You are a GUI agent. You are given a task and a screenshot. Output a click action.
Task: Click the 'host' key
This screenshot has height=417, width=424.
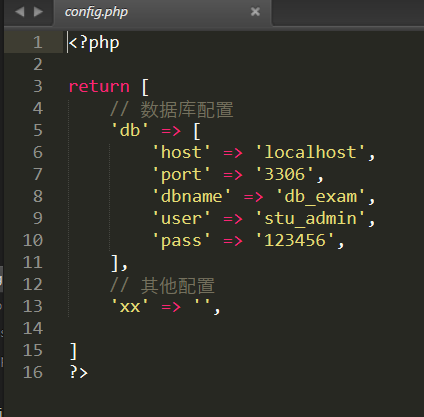[181, 152]
